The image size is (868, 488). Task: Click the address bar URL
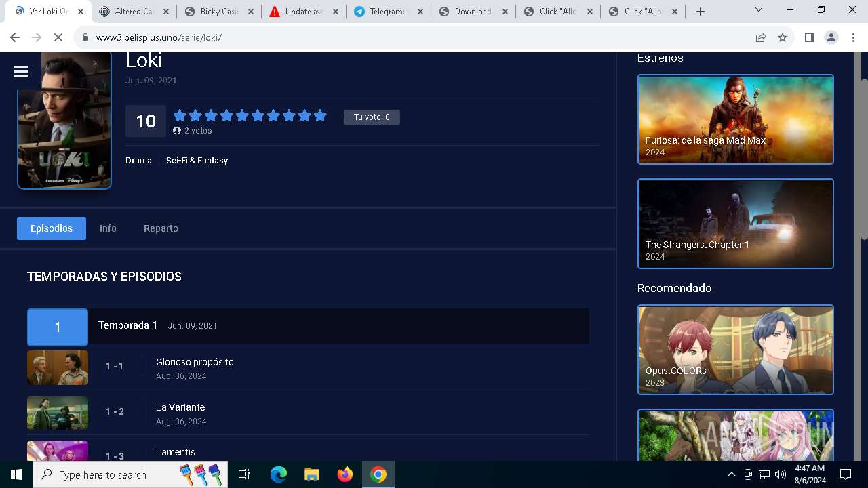tap(159, 37)
